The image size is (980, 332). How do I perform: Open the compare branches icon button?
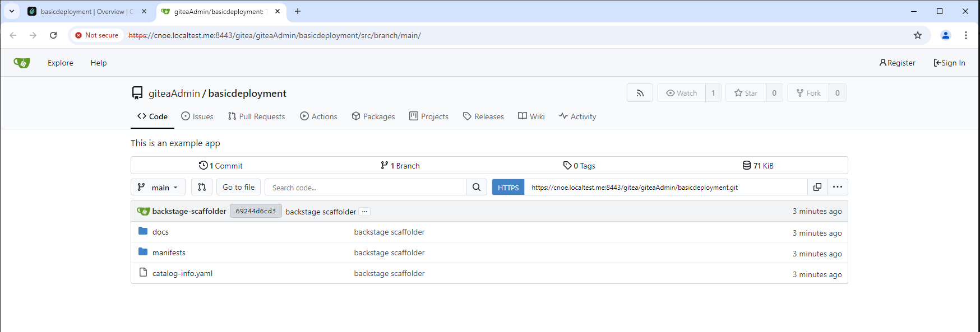pos(202,187)
